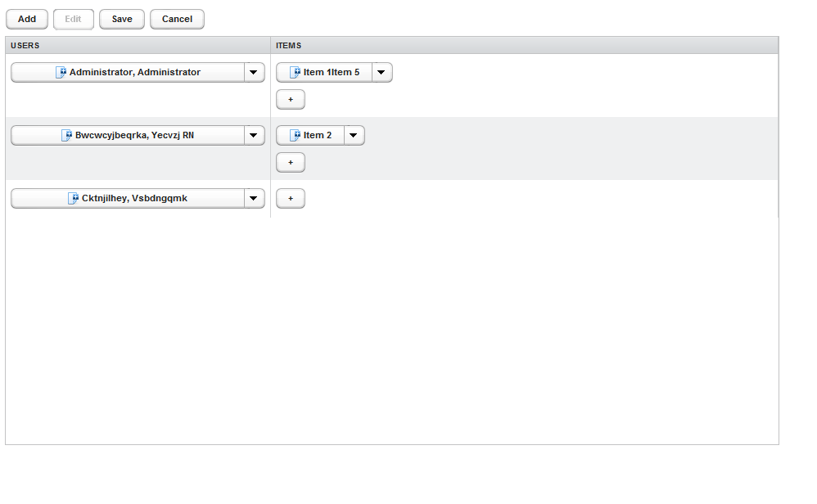817x504 pixels.
Task: Save the current changes
Action: click(x=121, y=19)
